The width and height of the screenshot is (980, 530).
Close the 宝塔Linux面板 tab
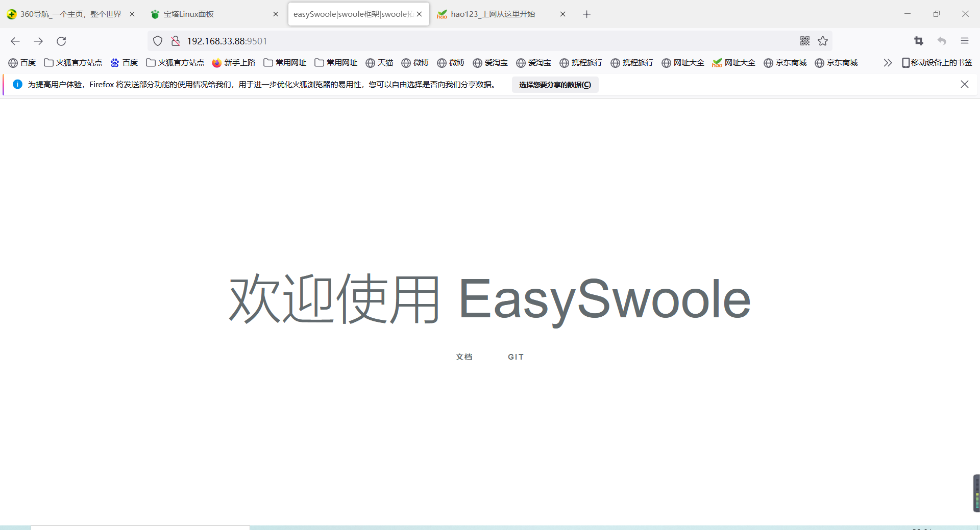[x=276, y=14]
